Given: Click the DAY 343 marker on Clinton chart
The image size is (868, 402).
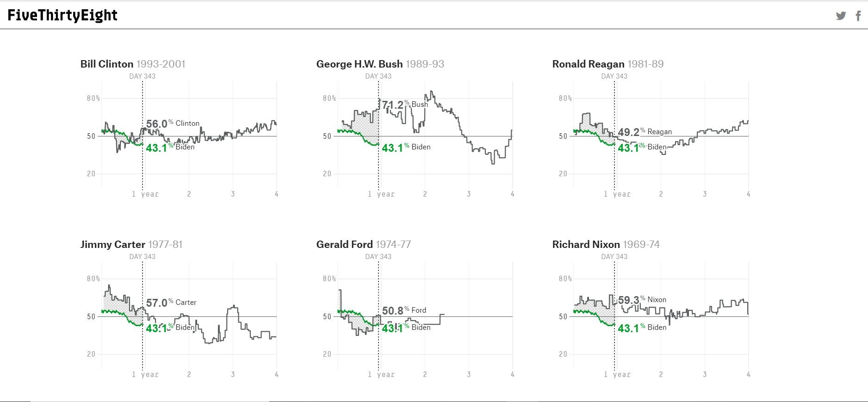Looking at the screenshot, I should 142,76.
